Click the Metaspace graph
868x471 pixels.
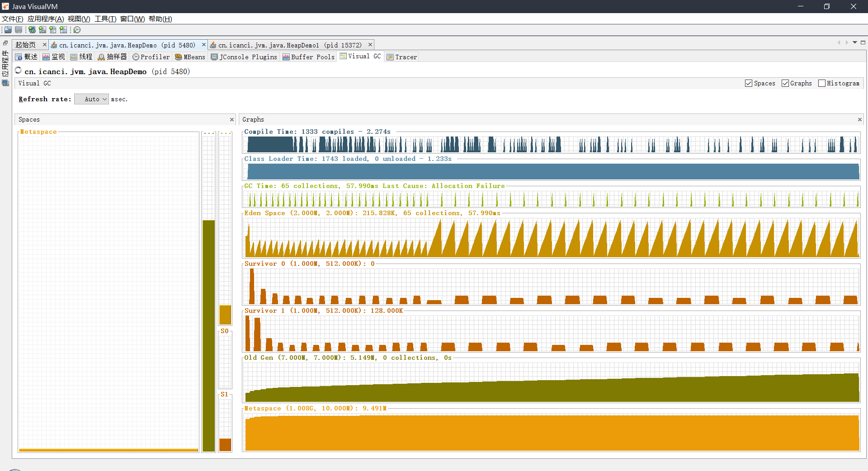(x=551, y=432)
